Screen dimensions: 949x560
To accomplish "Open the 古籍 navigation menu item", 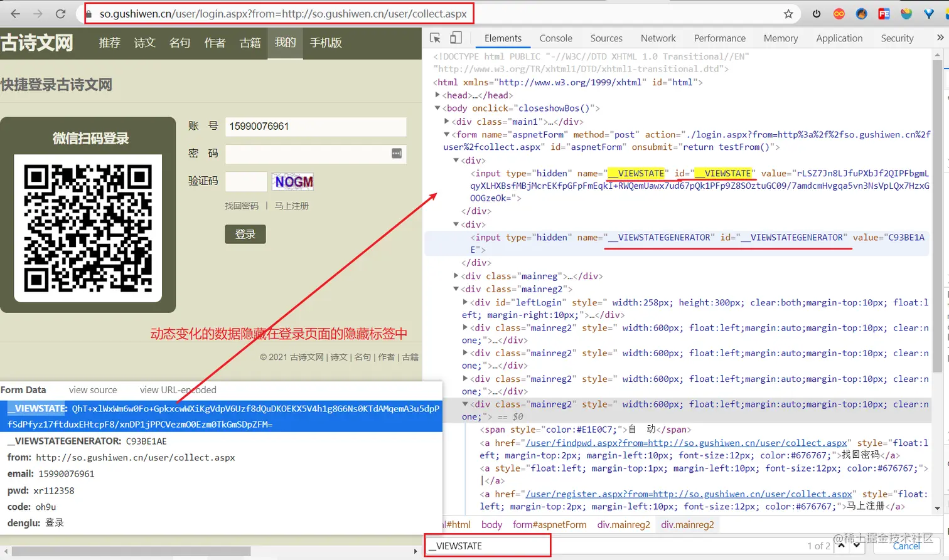I will point(250,43).
